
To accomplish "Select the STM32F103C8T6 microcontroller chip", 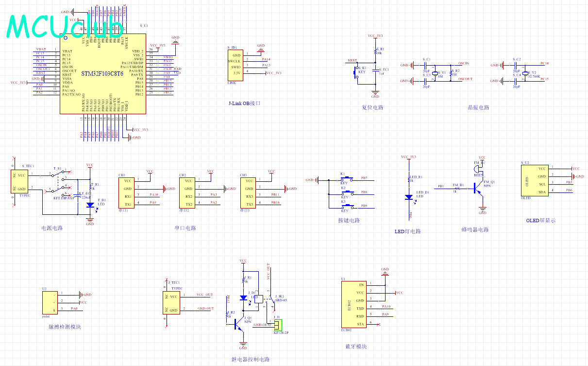I will pyautogui.click(x=102, y=74).
